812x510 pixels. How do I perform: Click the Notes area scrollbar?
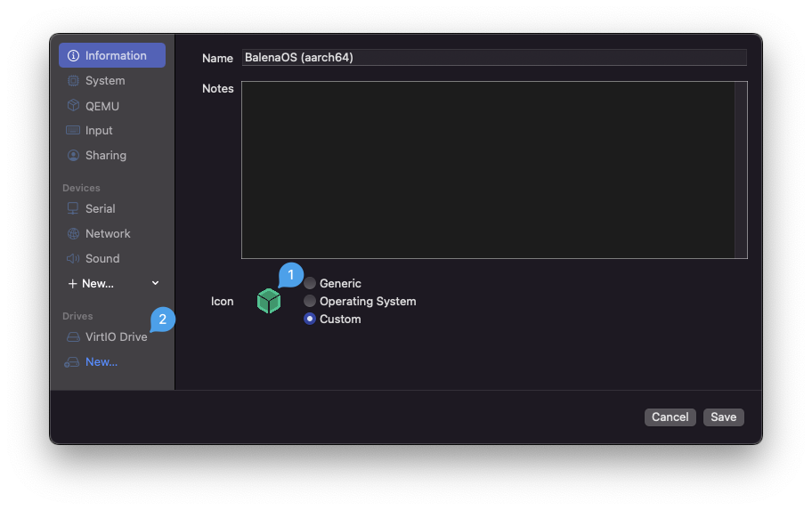(741, 170)
